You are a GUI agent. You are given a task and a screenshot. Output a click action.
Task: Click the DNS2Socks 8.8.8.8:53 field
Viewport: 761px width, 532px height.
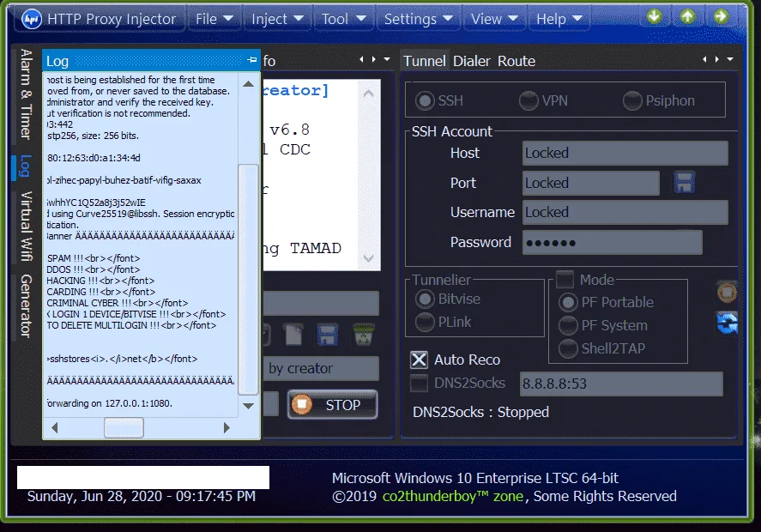(x=621, y=384)
